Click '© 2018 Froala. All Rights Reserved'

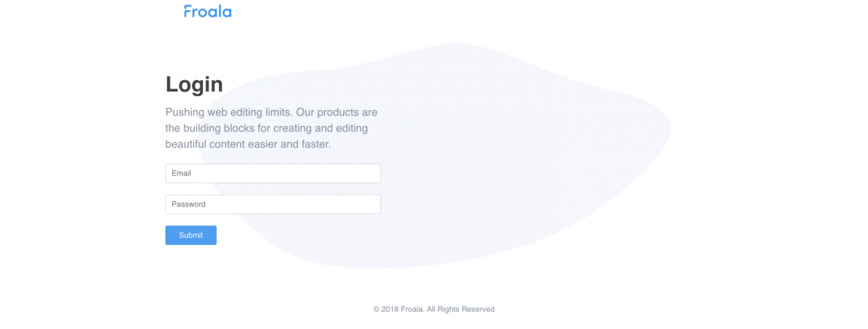[433, 309]
